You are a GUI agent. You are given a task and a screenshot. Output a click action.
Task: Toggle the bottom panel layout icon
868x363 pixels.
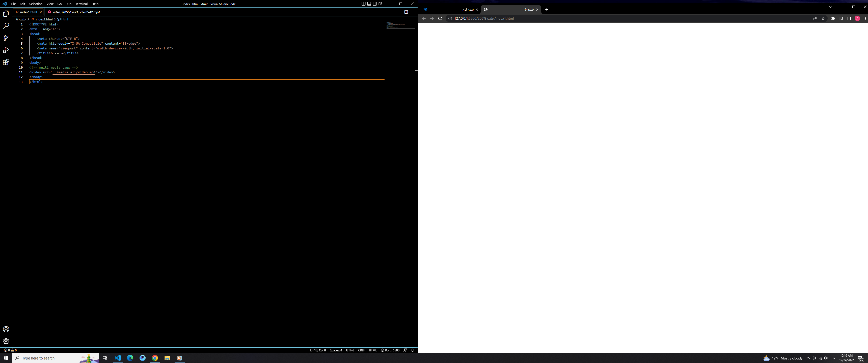369,4
